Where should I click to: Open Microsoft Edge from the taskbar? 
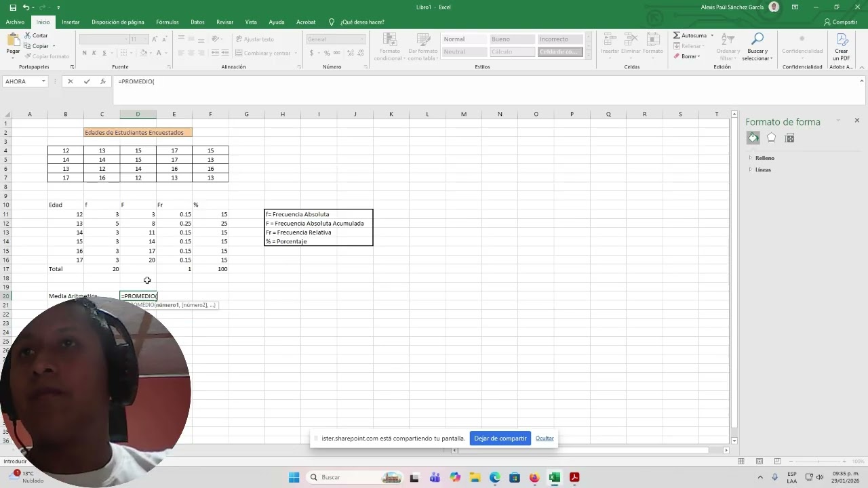(x=494, y=477)
